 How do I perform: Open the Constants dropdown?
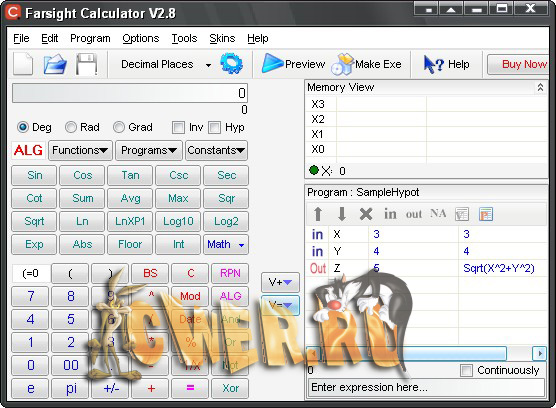(216, 150)
